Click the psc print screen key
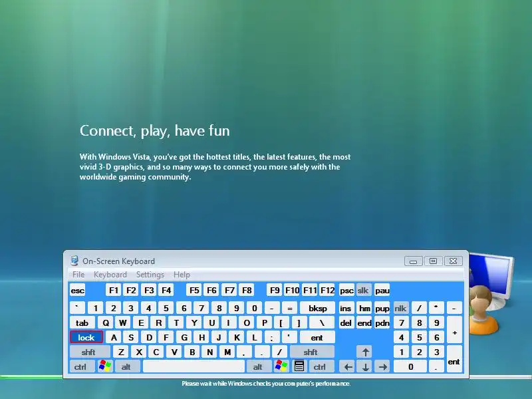The image size is (532, 399). coord(346,290)
